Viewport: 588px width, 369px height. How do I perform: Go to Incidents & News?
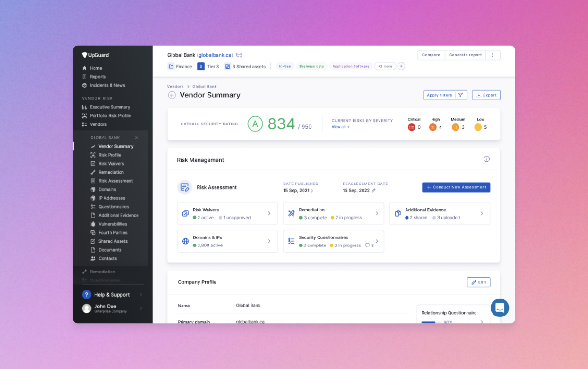click(104, 85)
